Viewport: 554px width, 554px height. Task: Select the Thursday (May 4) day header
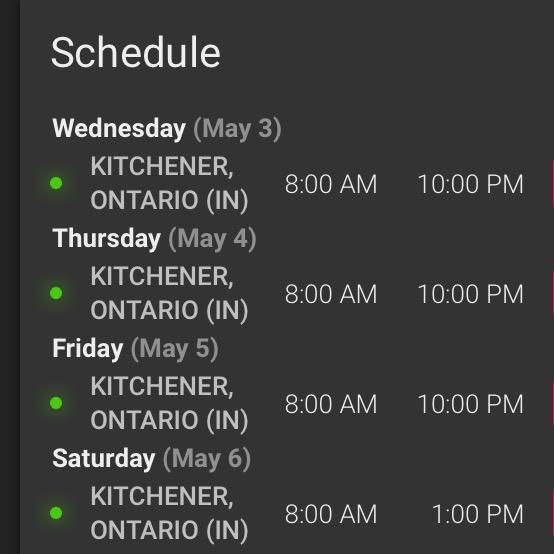click(x=154, y=239)
